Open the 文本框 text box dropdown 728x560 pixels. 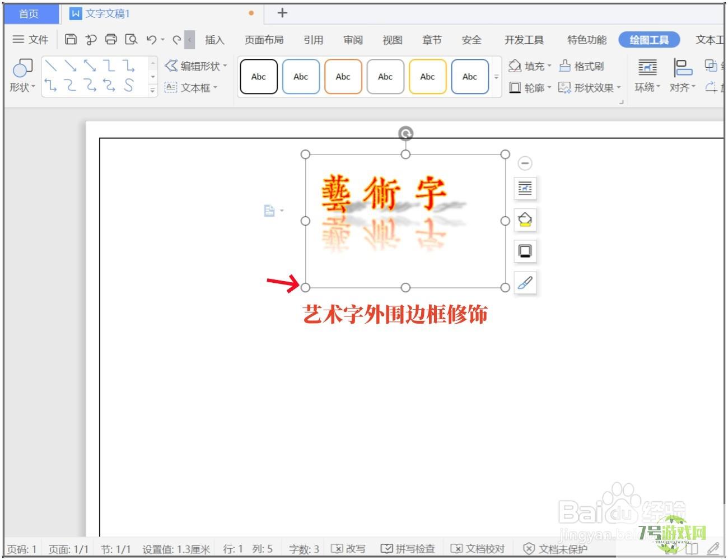[191, 87]
